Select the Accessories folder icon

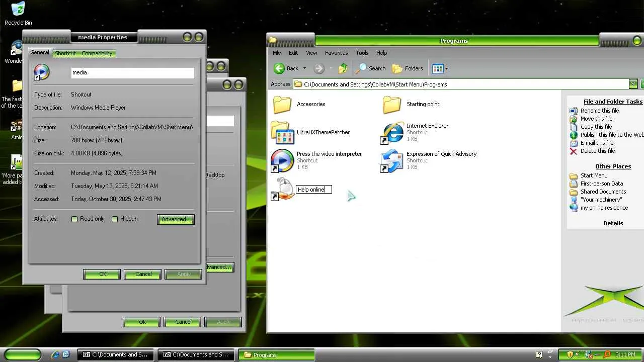pyautogui.click(x=282, y=104)
